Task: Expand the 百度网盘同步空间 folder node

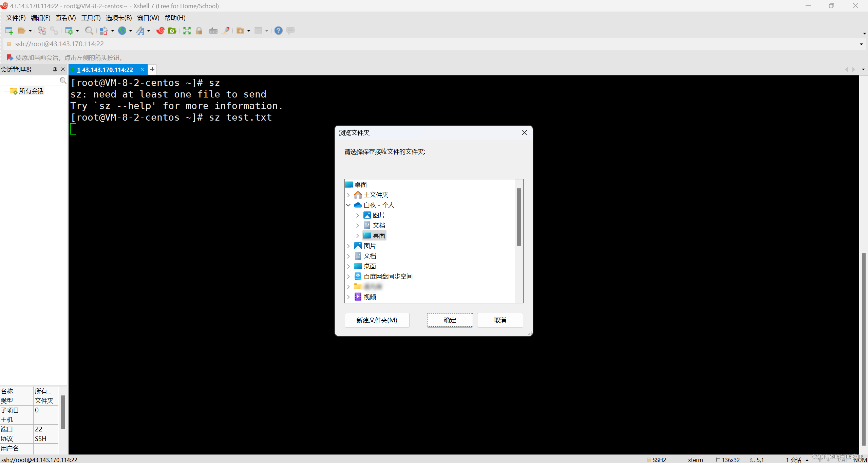Action: [x=348, y=277]
